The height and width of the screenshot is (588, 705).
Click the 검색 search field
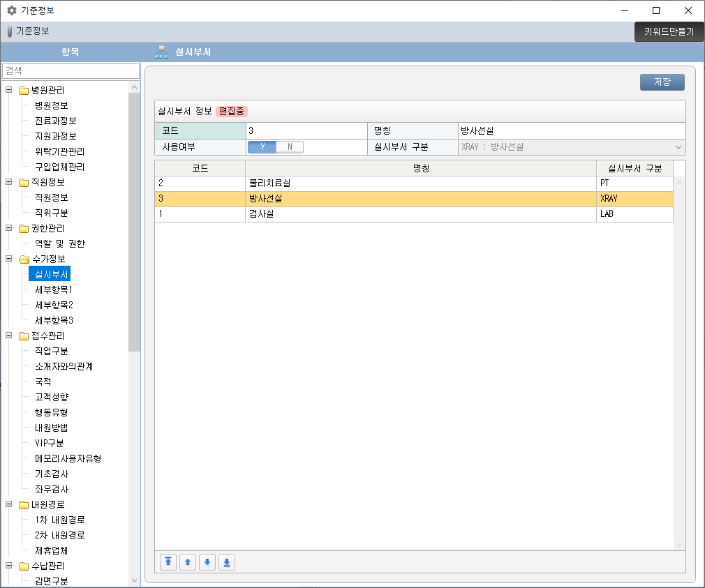coord(71,70)
